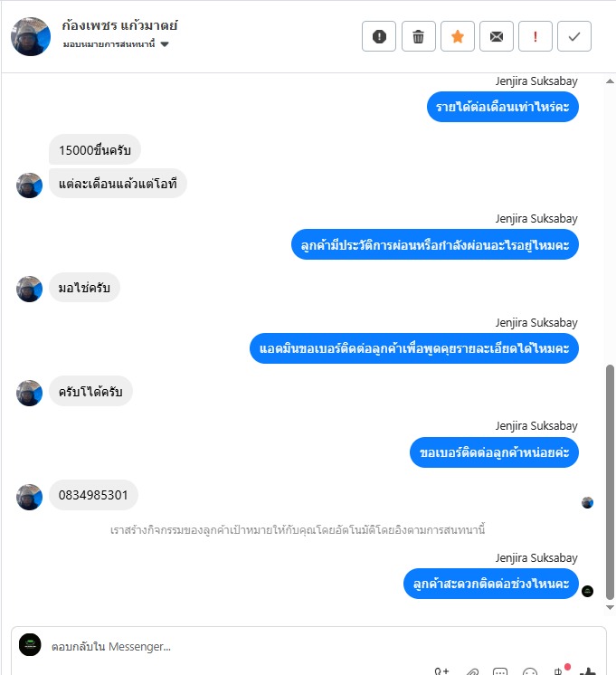Click the spam report exclamation circle icon

pos(379,36)
